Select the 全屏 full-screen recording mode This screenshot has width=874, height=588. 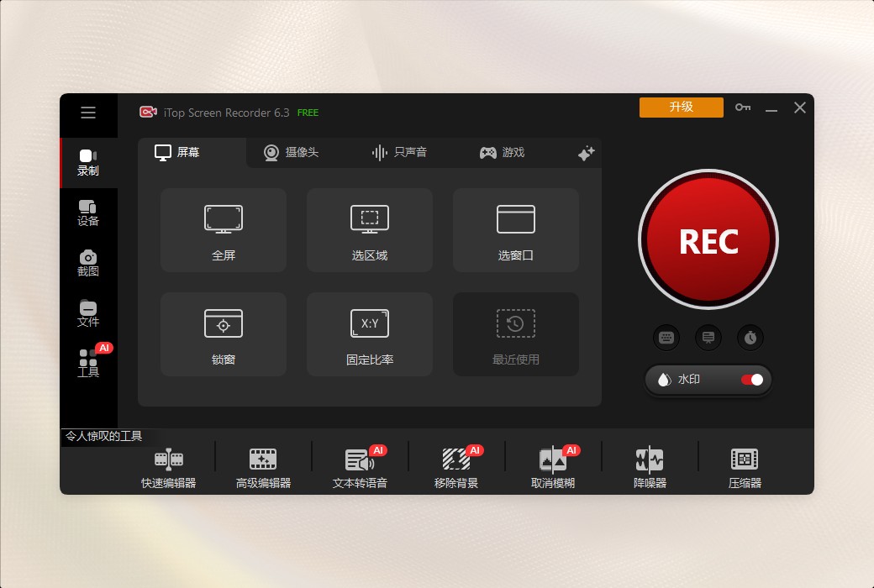pyautogui.click(x=223, y=229)
